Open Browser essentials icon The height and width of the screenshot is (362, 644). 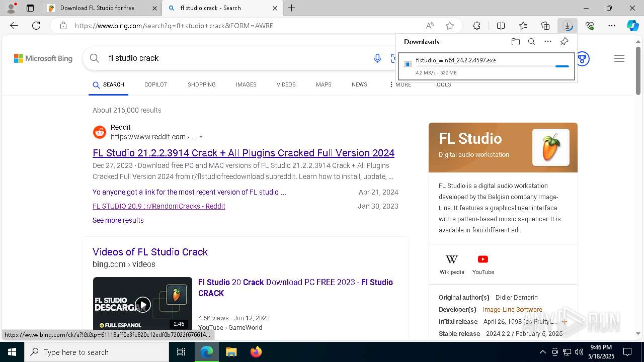(590, 26)
